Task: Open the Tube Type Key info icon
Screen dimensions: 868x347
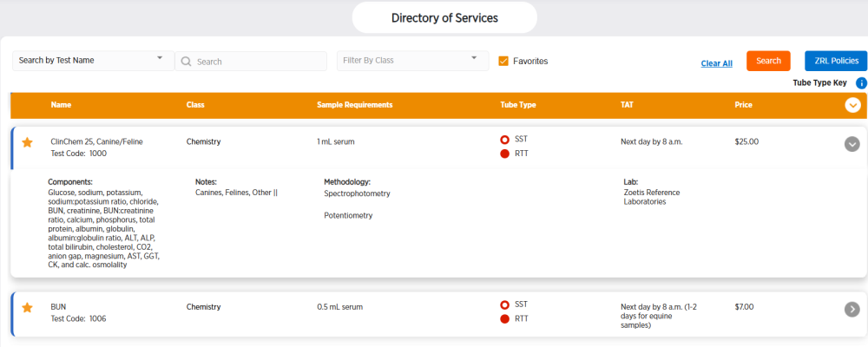Action: pyautogui.click(x=861, y=83)
